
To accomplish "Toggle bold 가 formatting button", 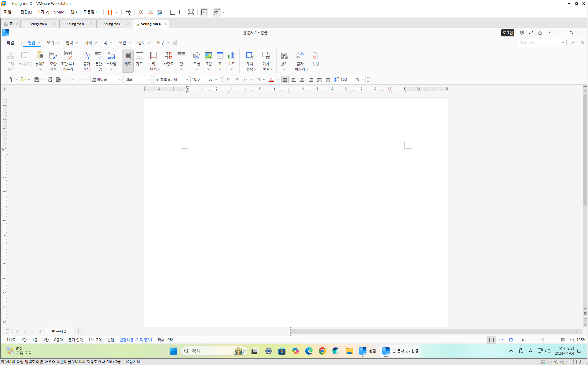I will point(228,80).
